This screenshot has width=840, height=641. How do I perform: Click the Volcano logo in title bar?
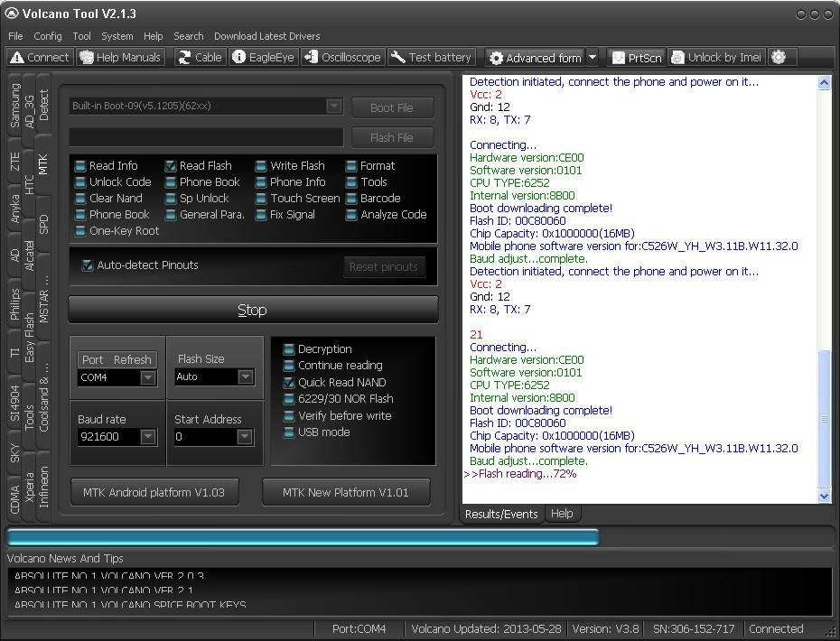click(11, 14)
